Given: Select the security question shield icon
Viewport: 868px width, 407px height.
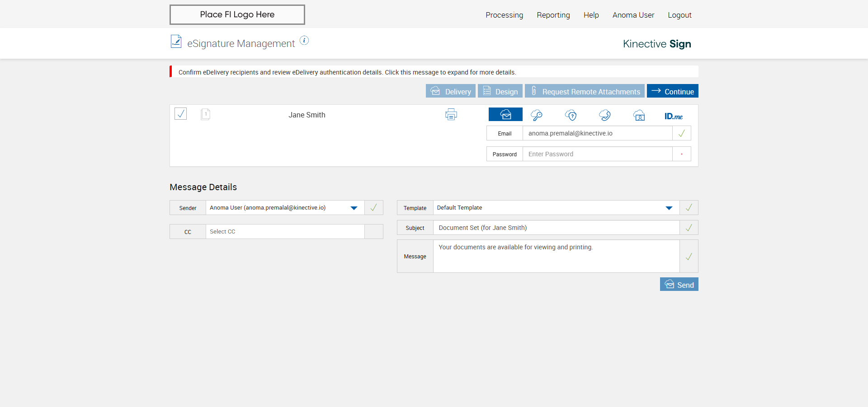Looking at the screenshot, I should (x=571, y=115).
